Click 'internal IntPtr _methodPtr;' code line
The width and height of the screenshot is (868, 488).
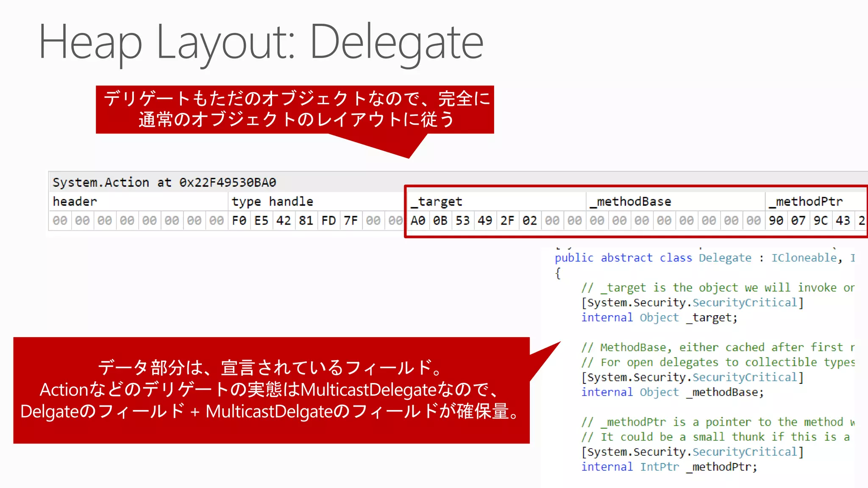(669, 467)
